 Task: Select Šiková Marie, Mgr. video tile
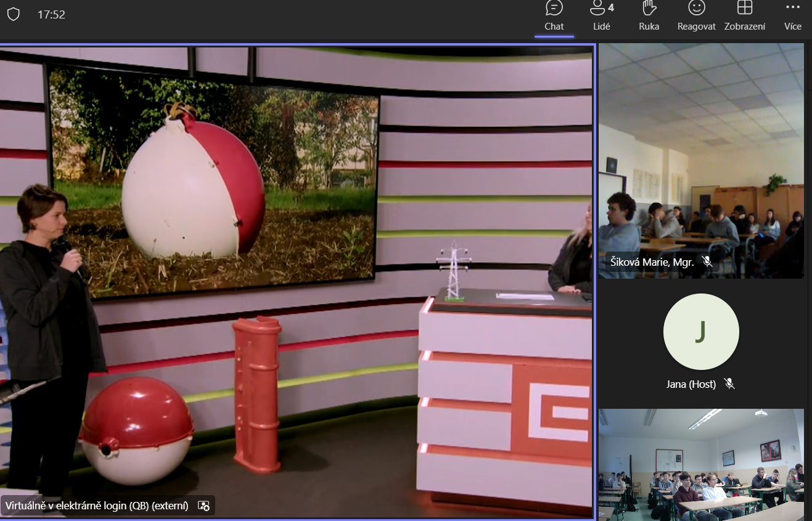701,161
